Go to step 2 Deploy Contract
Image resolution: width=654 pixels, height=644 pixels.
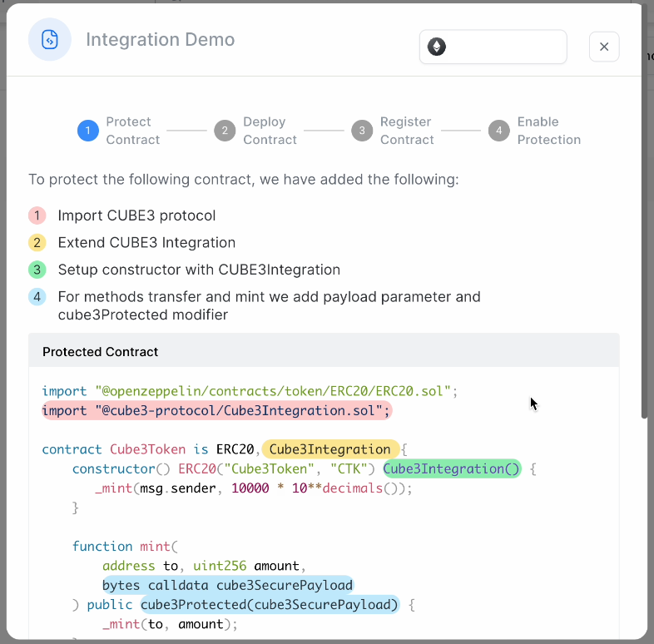coord(255,131)
